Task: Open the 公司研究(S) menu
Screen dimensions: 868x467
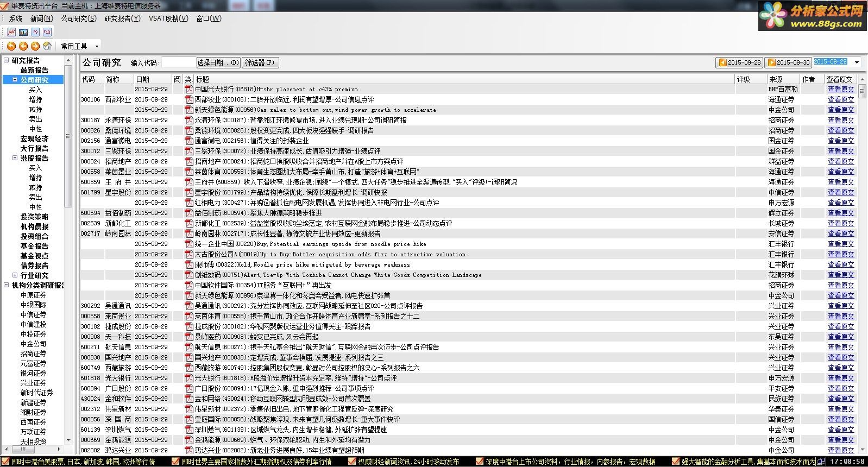Action: [x=79, y=18]
